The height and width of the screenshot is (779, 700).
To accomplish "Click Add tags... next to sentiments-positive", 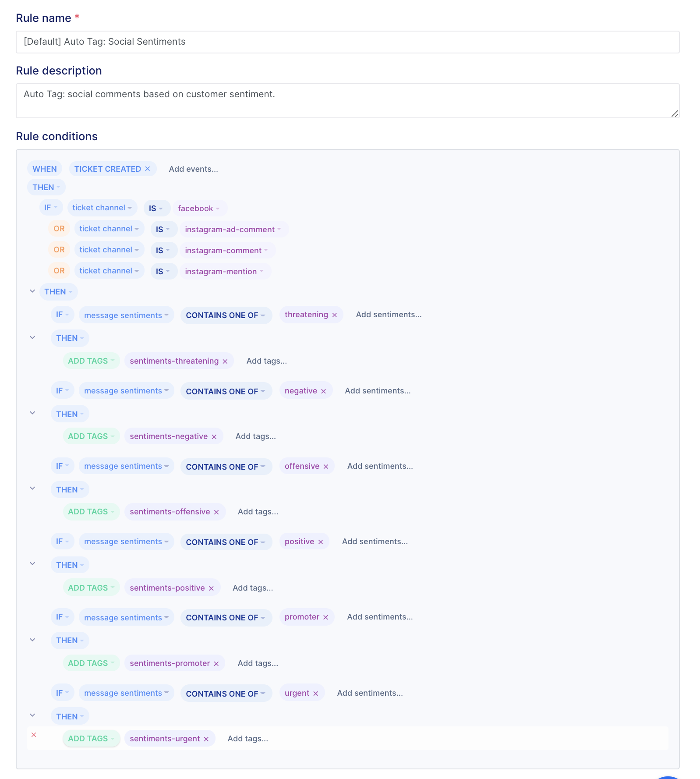I will [253, 588].
